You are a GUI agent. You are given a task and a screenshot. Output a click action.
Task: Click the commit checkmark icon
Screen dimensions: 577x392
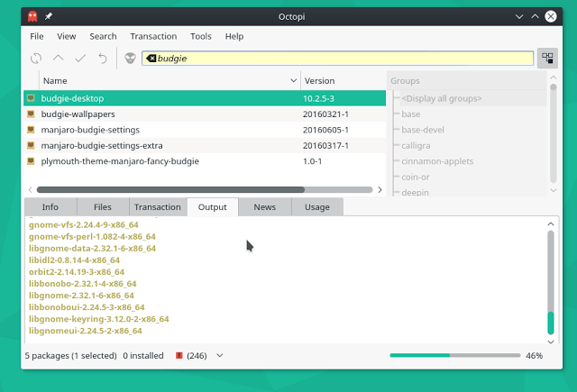tap(80, 59)
